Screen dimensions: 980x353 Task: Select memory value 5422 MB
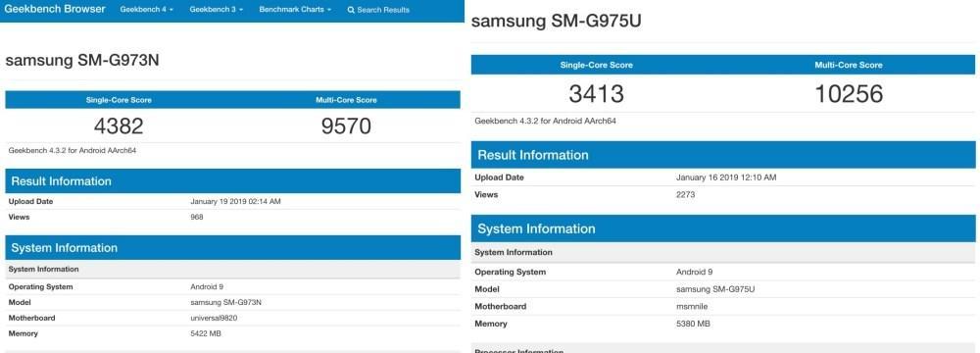[206, 333]
